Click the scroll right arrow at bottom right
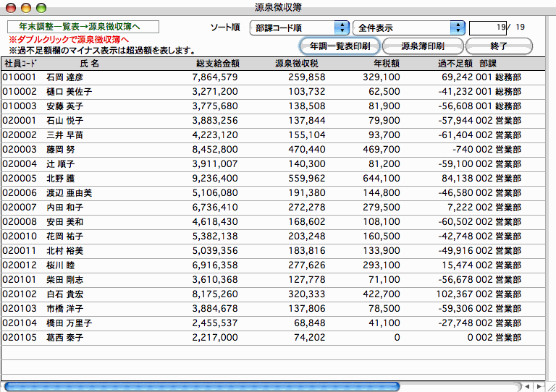The image size is (556, 392). pyautogui.click(x=539, y=386)
